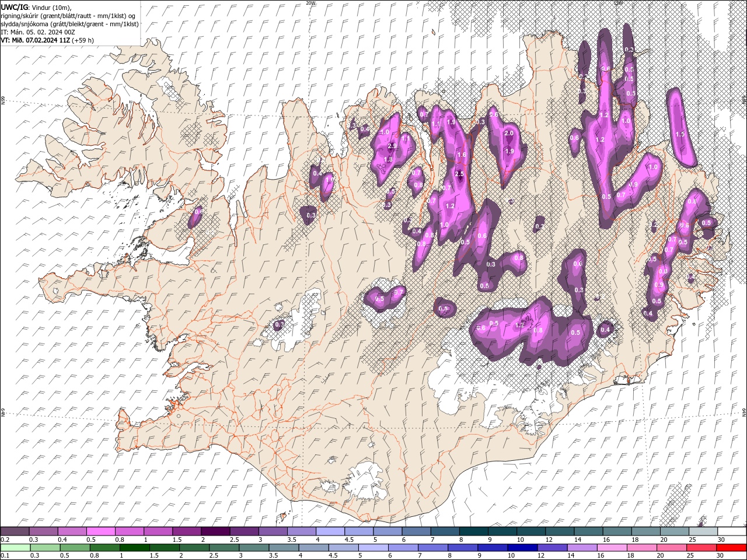The width and height of the screenshot is (747, 560).
Task: Select the light purple 14 rain-scale swatch
Action: point(582,548)
